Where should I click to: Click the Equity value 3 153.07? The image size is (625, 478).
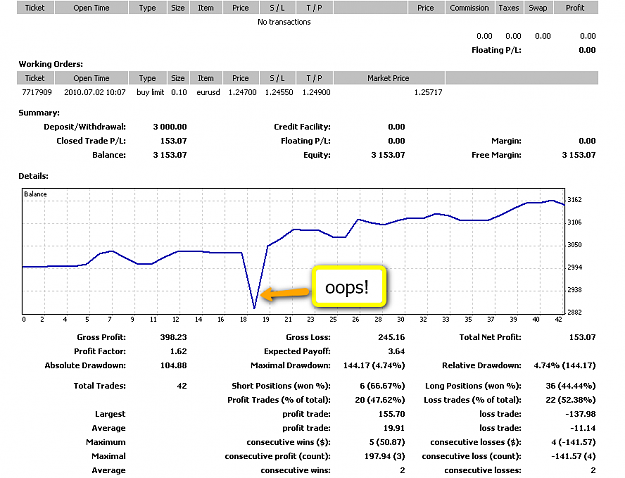[388, 155]
